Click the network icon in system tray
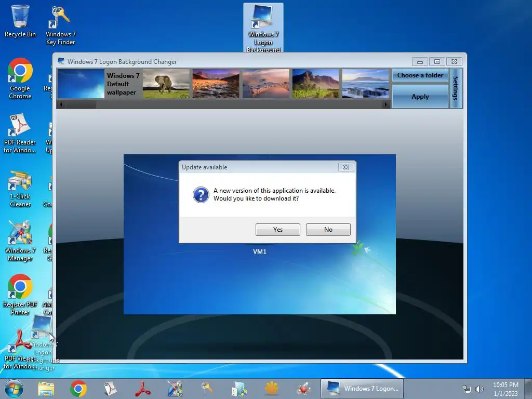Viewport: 532px width, 399px height. [467, 389]
